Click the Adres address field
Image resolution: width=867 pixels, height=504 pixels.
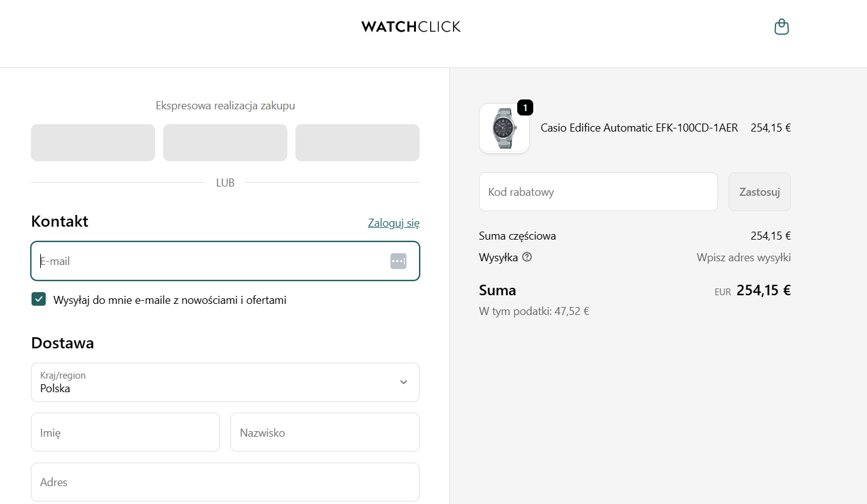pos(225,482)
